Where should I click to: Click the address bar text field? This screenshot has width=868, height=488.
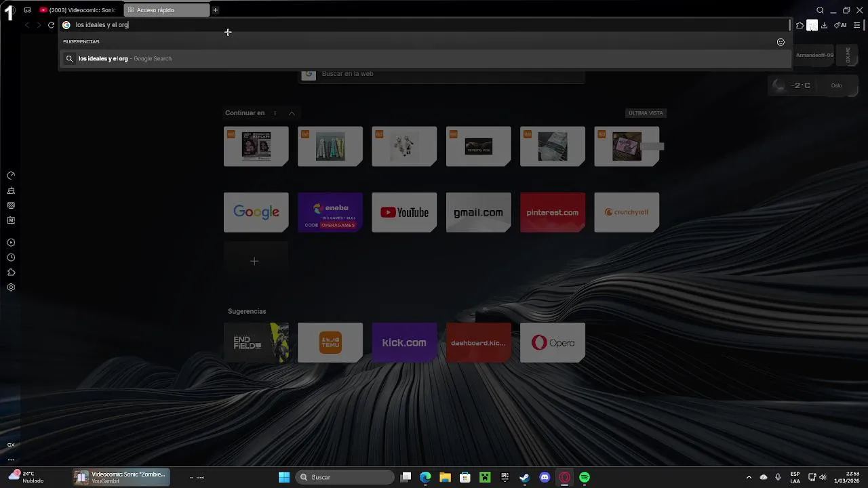[x=425, y=25]
